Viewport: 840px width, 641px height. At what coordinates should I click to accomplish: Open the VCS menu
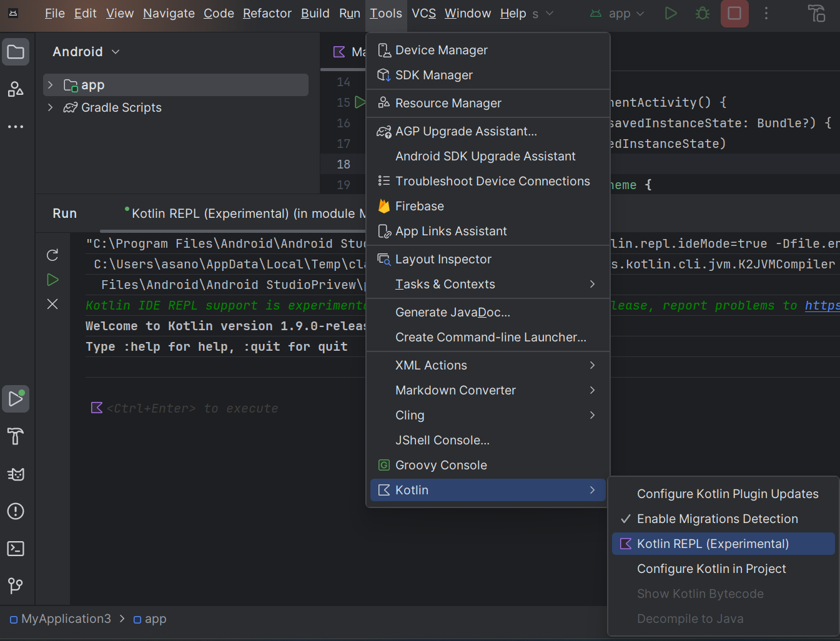click(x=423, y=13)
